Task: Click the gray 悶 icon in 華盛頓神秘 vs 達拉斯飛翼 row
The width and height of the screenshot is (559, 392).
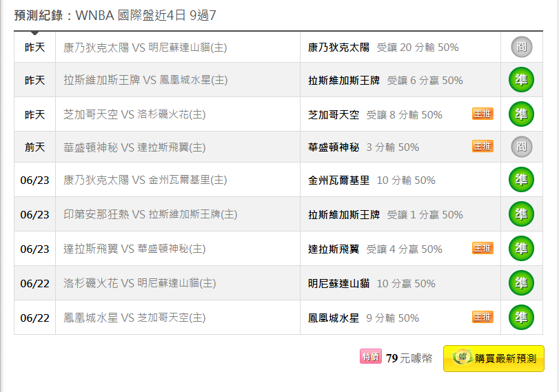Action: tap(521, 147)
